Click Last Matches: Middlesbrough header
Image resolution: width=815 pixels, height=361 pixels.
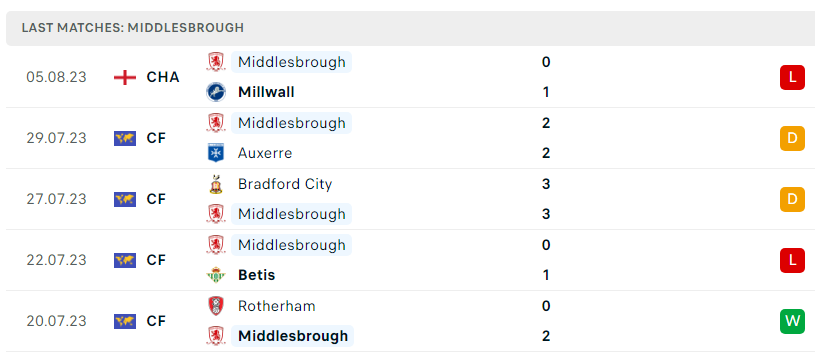(133, 28)
